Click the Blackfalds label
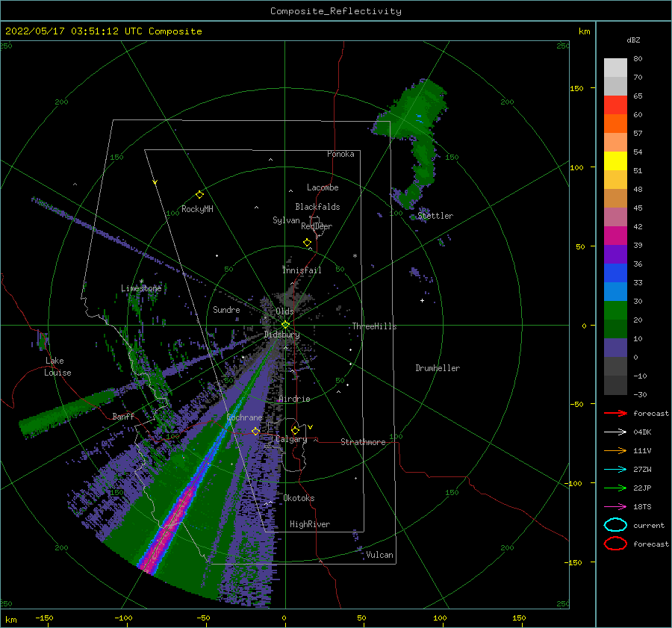The width and height of the screenshot is (672, 628). click(317, 207)
